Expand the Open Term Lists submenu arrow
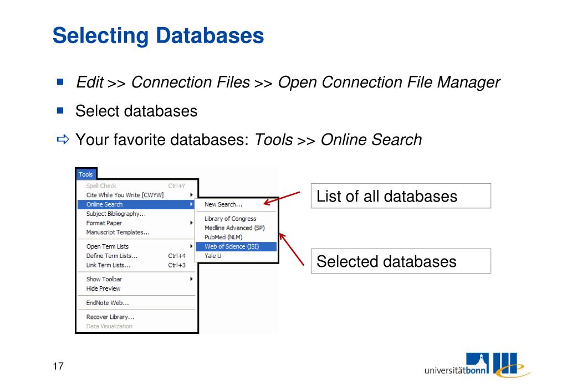 tap(191, 246)
